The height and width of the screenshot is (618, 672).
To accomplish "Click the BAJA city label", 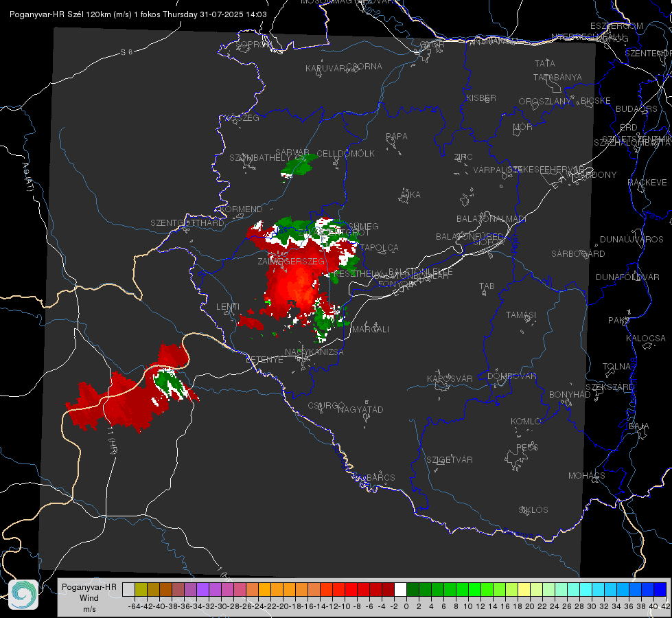I will [x=639, y=426].
